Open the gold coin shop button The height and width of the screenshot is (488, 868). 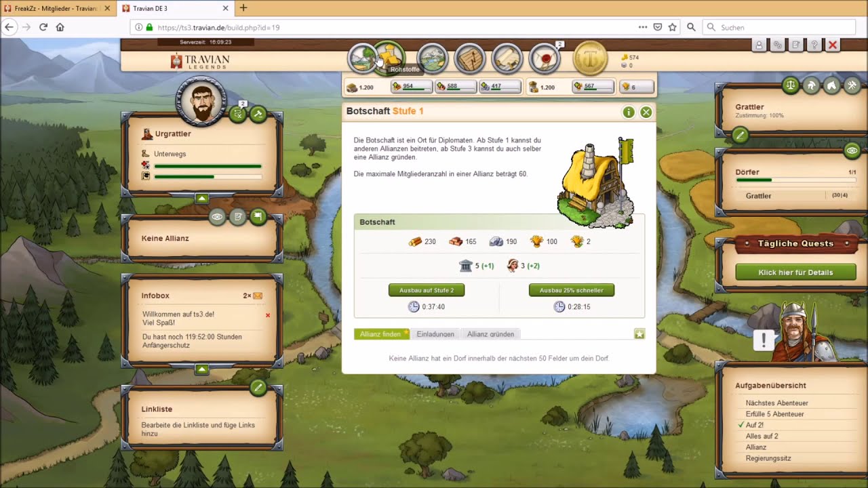pos(591,59)
